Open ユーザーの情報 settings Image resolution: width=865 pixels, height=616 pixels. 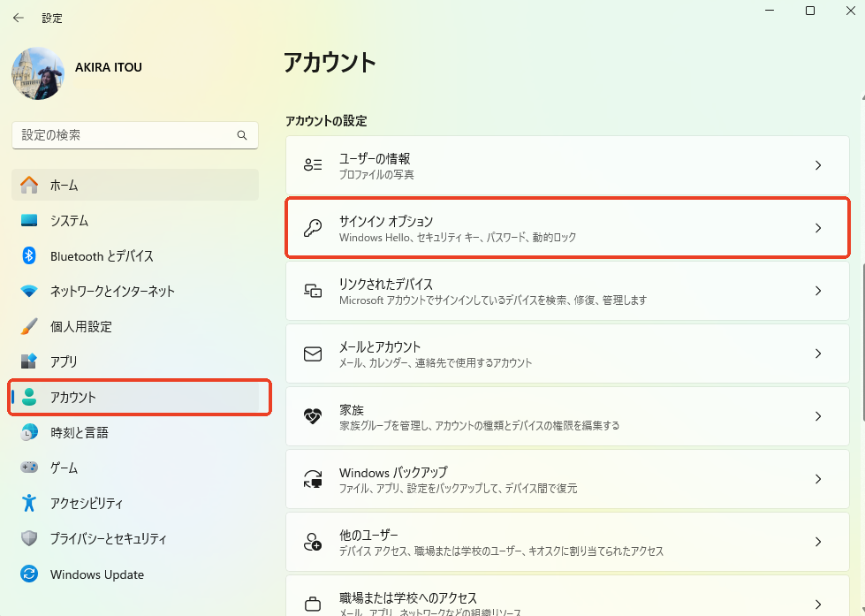tap(565, 164)
